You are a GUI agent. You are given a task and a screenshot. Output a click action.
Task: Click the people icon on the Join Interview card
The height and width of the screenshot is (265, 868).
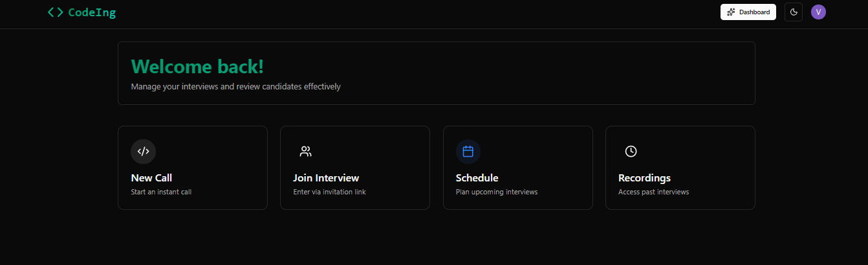[306, 152]
